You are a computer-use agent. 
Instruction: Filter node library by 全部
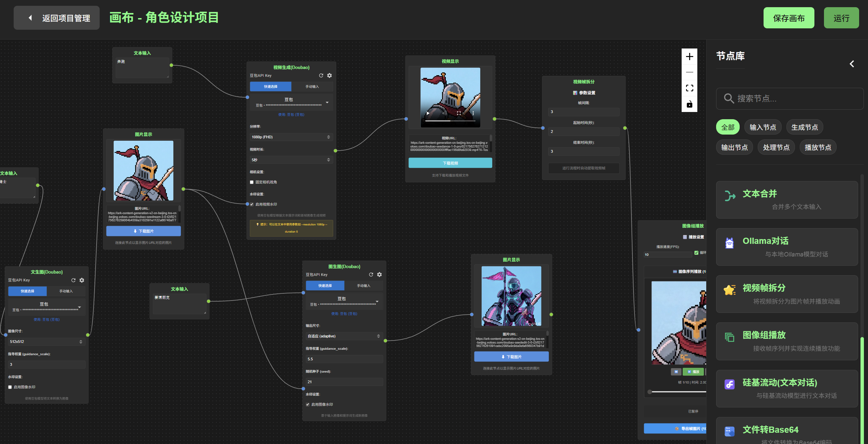(728, 127)
